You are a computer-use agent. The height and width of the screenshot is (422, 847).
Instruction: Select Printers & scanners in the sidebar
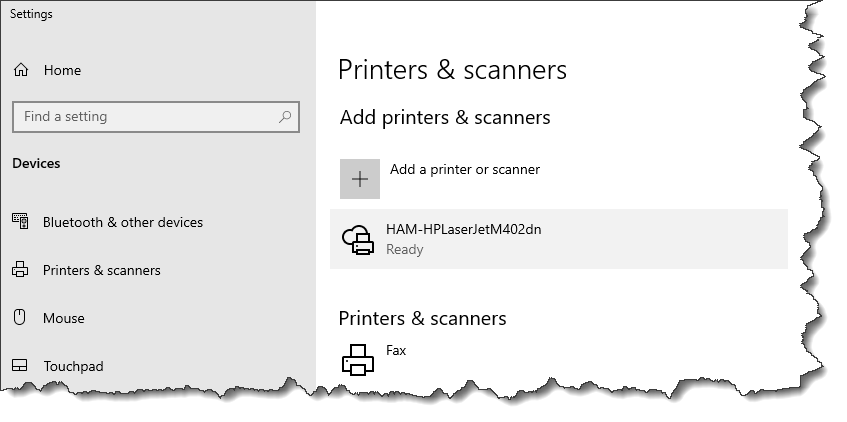pos(102,270)
